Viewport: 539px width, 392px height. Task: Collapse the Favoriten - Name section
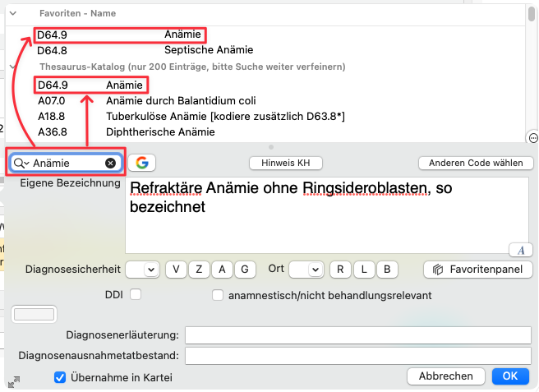[12, 13]
